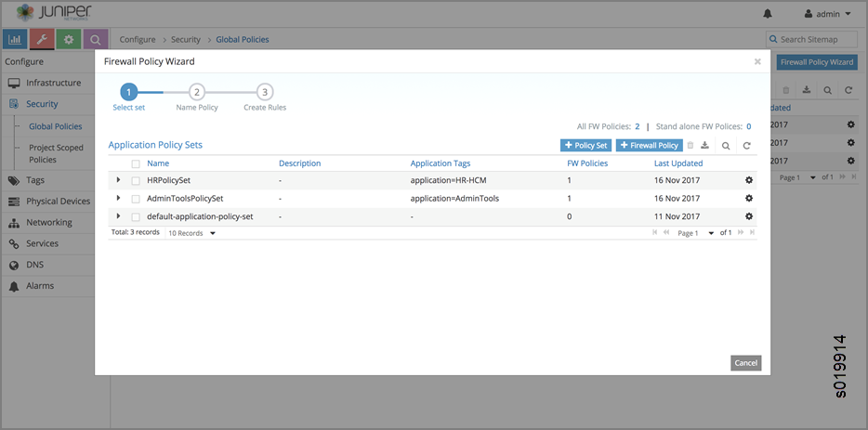The image size is (868, 430).
Task: Open Project Scoped Policies in sidebar
Action: pyautogui.click(x=56, y=153)
